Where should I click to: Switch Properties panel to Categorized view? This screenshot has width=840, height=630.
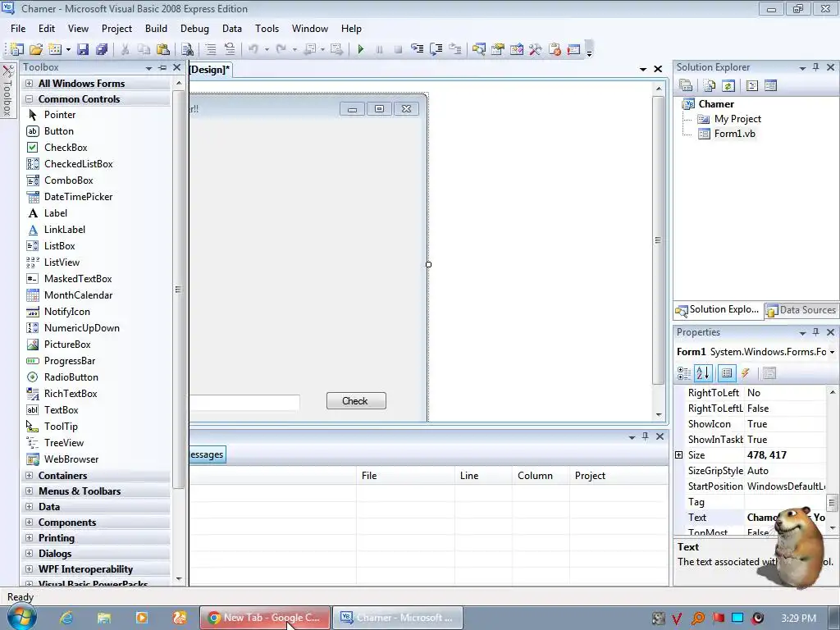pos(684,373)
